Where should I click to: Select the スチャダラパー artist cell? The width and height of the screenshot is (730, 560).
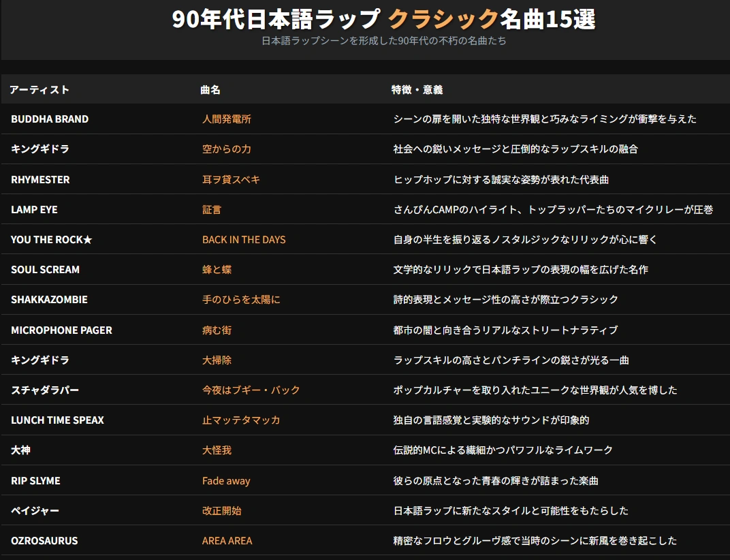click(45, 390)
